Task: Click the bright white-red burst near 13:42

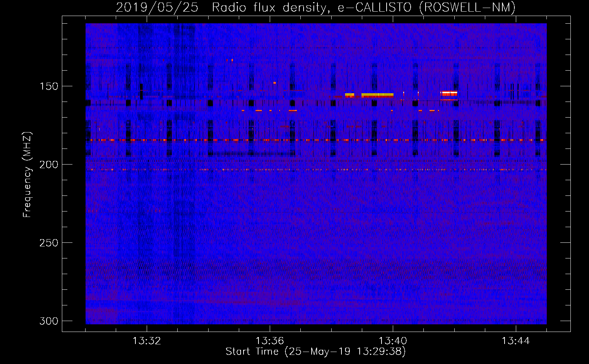Action: pos(448,94)
